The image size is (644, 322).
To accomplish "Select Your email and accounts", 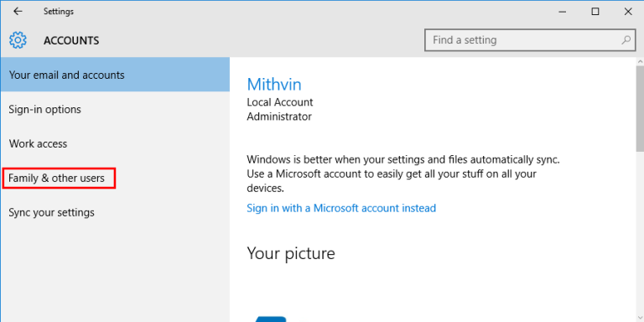I will pos(115,75).
